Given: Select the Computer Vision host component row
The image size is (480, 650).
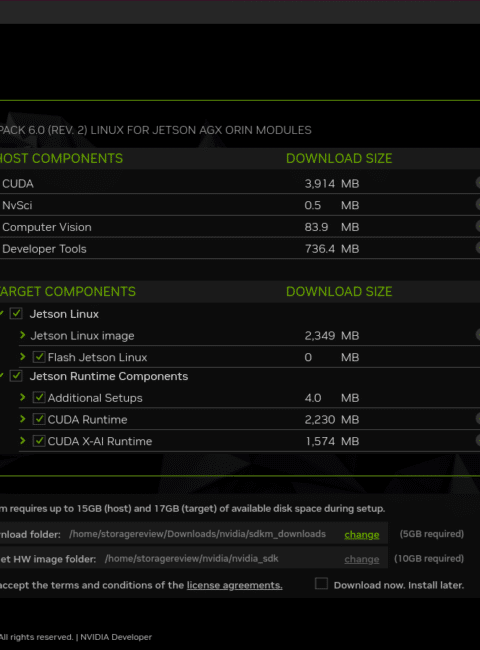Looking at the screenshot, I should (x=240, y=227).
